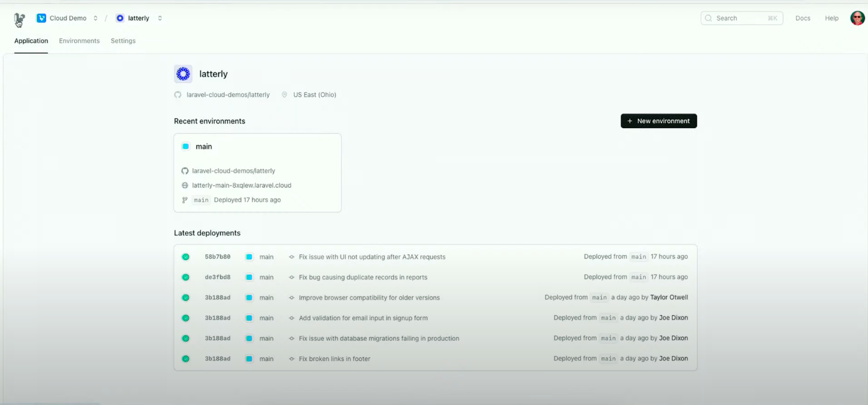
Task: Click success icon on Improve browser compatibility row
Action: coord(185,297)
